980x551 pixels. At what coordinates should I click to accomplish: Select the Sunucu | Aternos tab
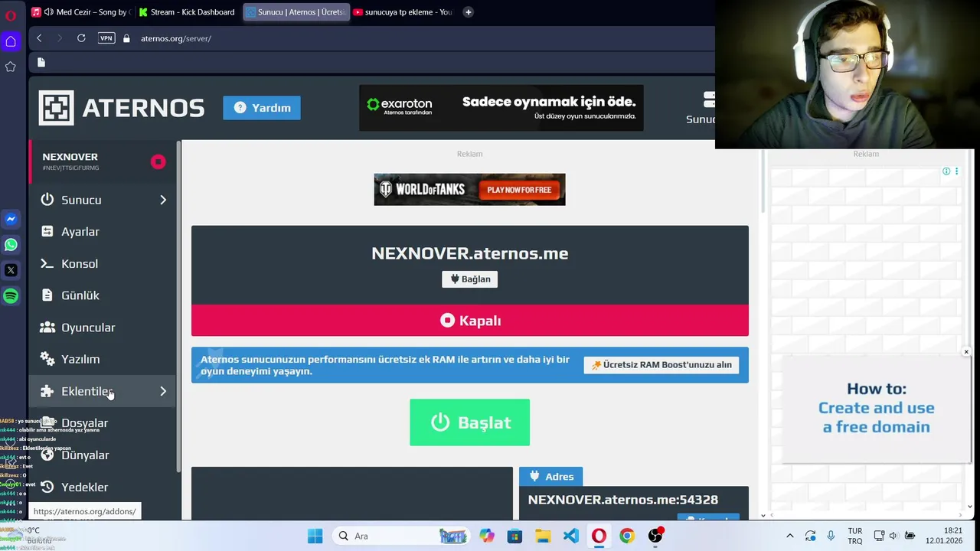coord(296,12)
